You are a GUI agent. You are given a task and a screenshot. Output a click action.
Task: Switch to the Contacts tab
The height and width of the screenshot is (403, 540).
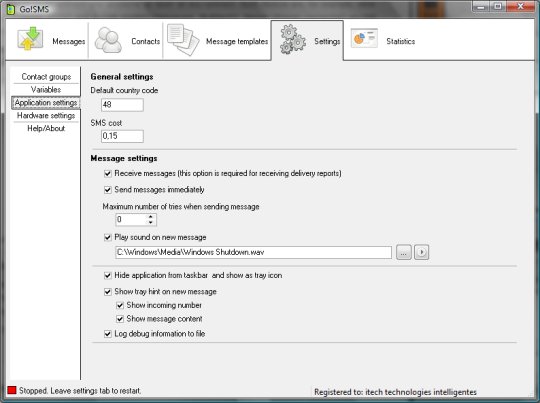[146, 41]
